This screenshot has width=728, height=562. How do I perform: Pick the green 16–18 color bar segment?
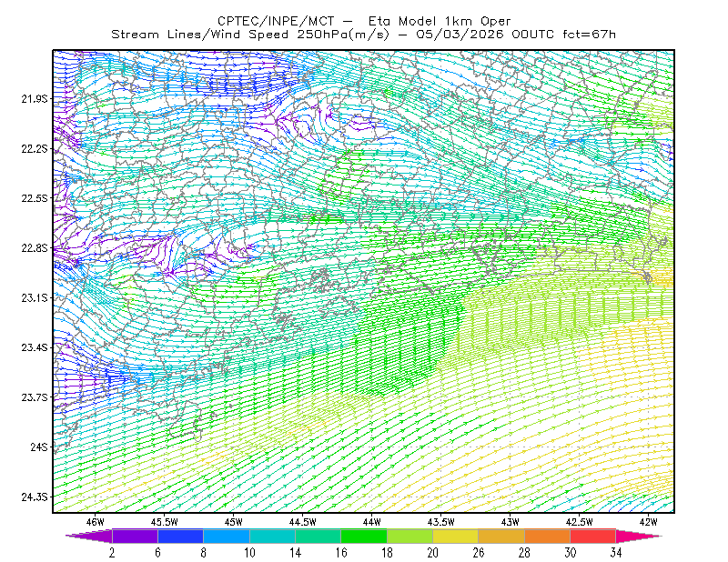pos(364,536)
